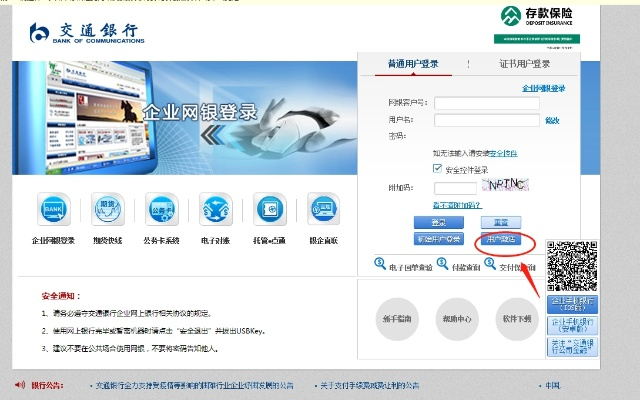Open the 银企直联 icon
This screenshot has height=400, width=640.
[x=323, y=209]
